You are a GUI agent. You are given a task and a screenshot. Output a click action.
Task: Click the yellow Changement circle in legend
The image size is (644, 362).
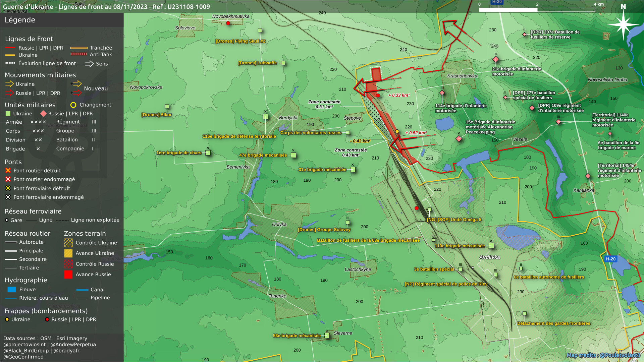pos(73,105)
